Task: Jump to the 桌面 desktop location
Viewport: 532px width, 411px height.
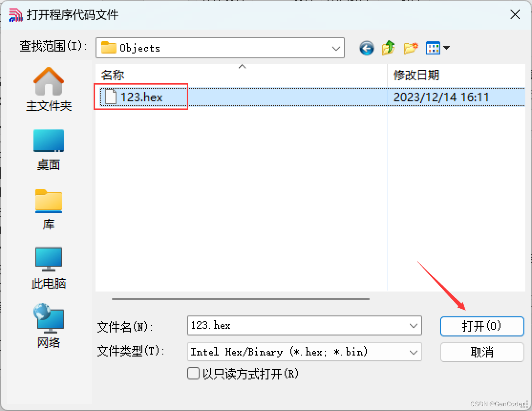Action: pyautogui.click(x=49, y=150)
